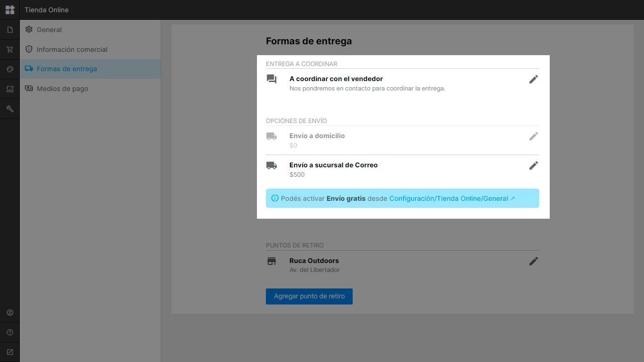Image resolution: width=644 pixels, height=362 pixels.
Task: Click 'Envío a sucursal de Correo' title
Action: click(x=334, y=165)
